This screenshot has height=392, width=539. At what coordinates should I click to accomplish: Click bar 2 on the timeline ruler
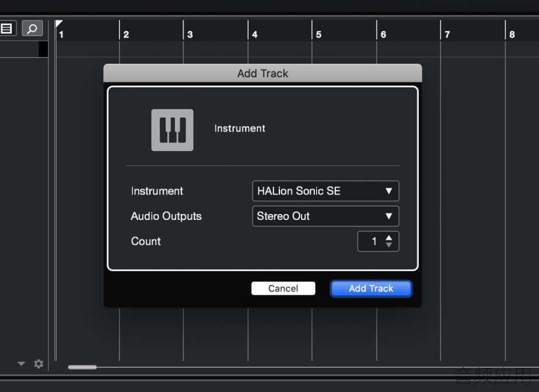(126, 34)
